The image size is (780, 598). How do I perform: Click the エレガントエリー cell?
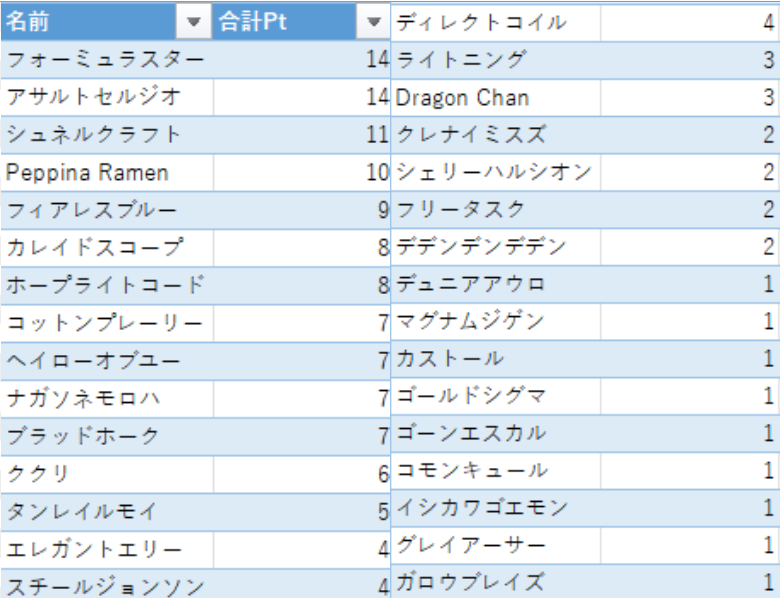pyautogui.click(x=106, y=549)
